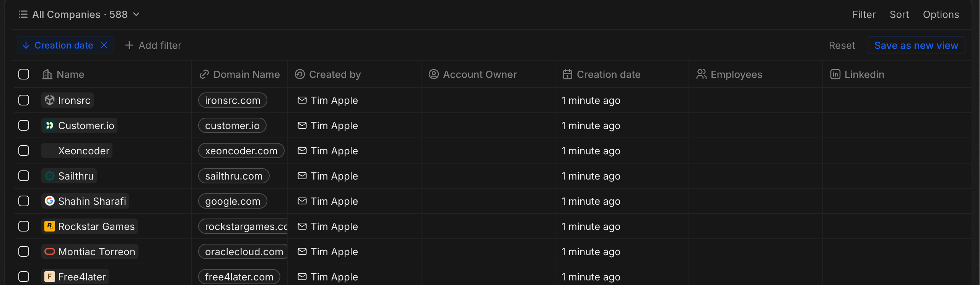Click the list view icon beside All Companies
Screen dimensions: 980x285
[x=23, y=15]
